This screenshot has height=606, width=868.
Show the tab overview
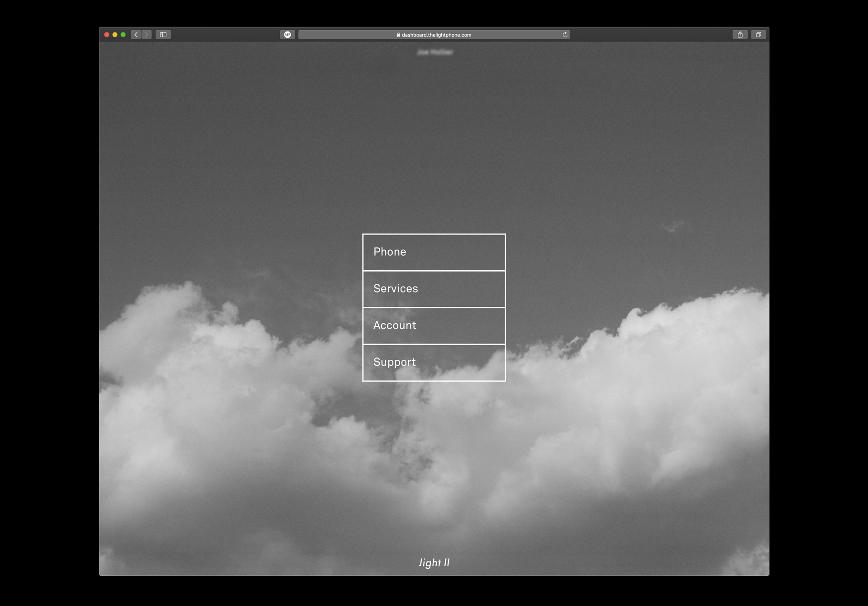pos(758,35)
